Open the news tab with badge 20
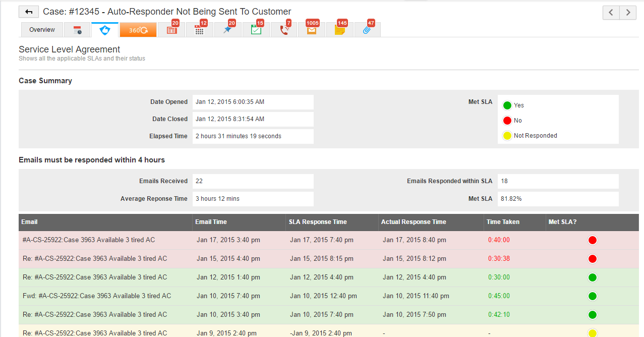The image size is (644, 337). point(171,30)
